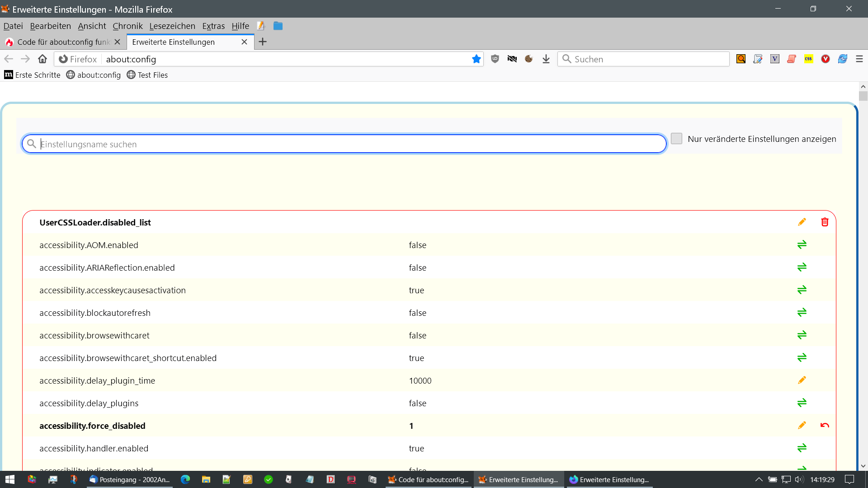Enable Nur veränderte Einstellungen anzeigen checkbox
Image resolution: width=868 pixels, height=488 pixels.
676,139
